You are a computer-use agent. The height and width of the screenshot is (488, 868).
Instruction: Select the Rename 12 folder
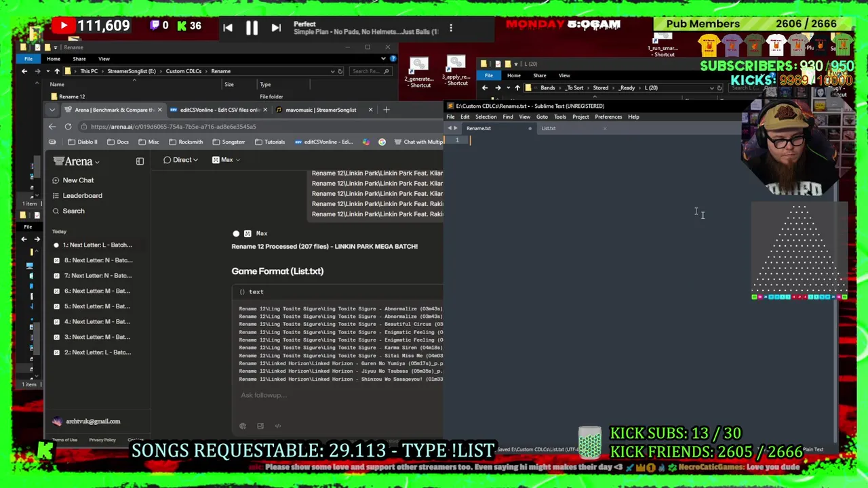[x=68, y=97]
